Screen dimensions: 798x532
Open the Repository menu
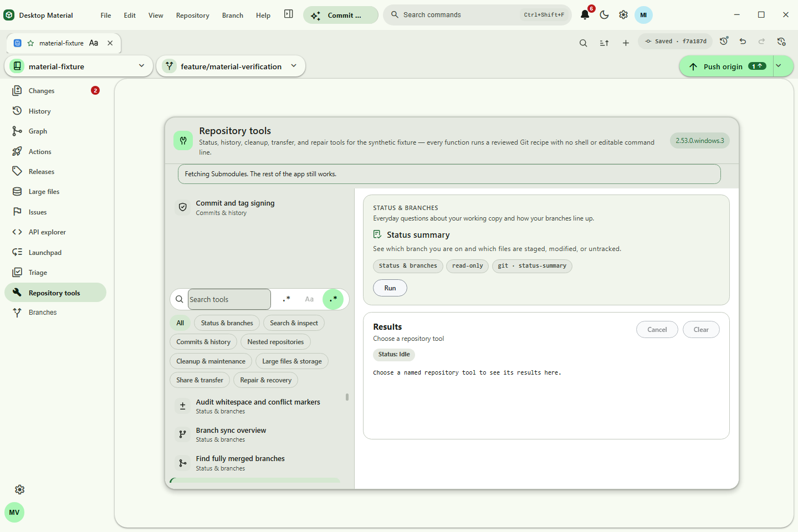point(193,16)
